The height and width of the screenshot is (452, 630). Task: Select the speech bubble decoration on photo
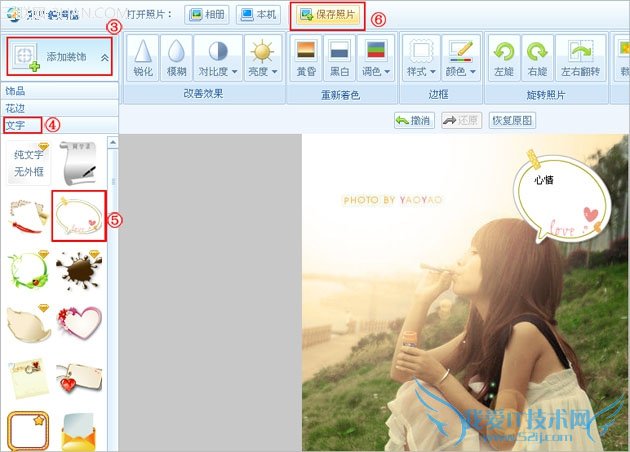(x=562, y=197)
